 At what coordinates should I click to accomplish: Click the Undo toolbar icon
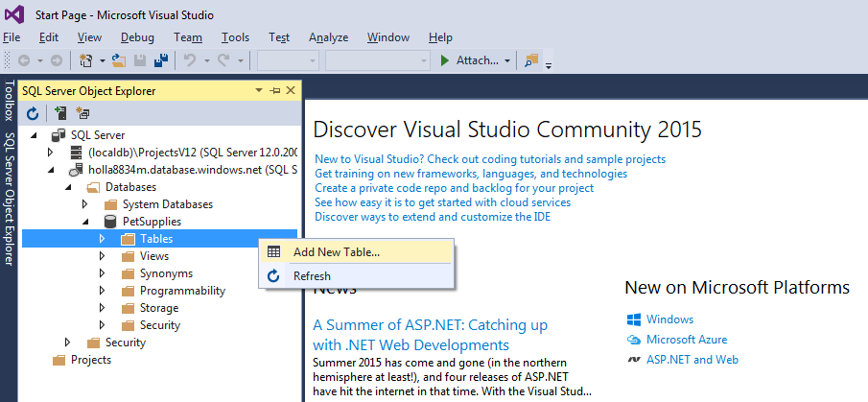point(190,60)
